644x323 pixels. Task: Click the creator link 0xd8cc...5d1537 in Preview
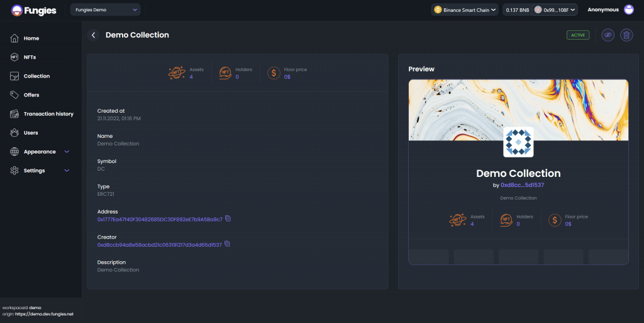(x=522, y=185)
